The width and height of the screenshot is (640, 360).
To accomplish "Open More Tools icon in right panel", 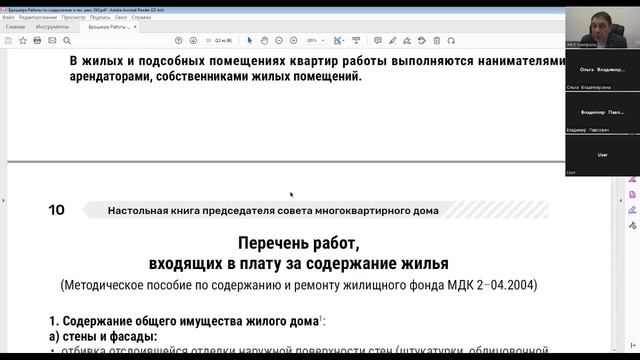I will (x=632, y=225).
